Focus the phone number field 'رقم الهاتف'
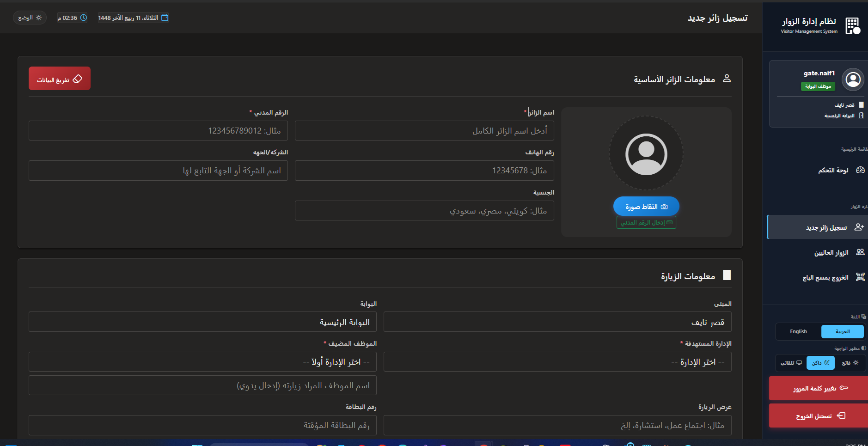The height and width of the screenshot is (446, 868). [424, 171]
